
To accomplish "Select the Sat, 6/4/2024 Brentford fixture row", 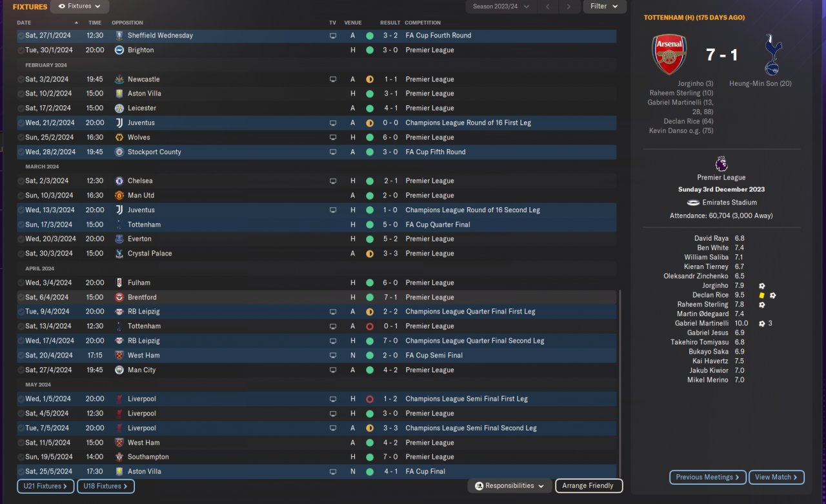I will click(x=317, y=297).
